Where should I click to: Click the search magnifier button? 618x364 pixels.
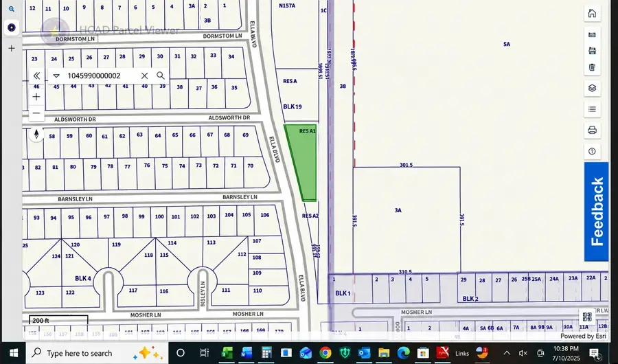click(161, 76)
